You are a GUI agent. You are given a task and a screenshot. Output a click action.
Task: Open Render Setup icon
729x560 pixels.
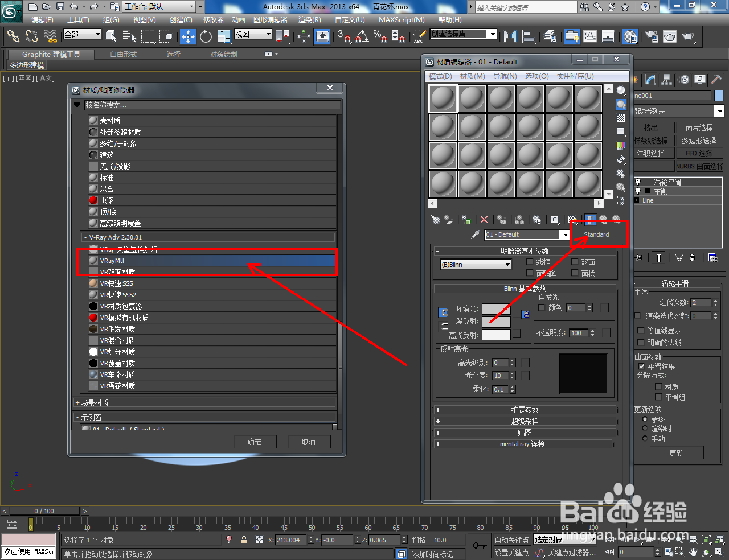(652, 36)
